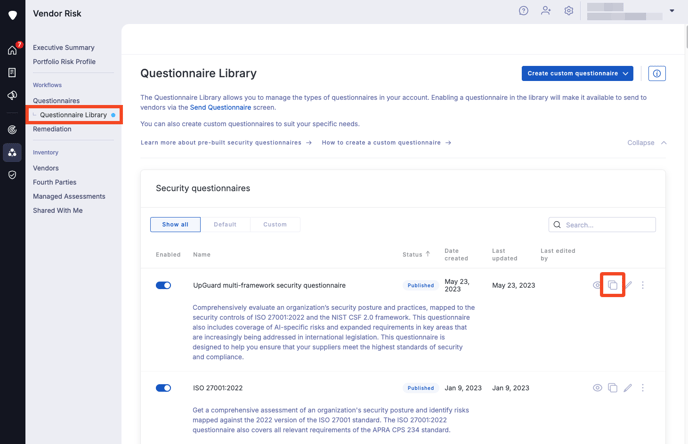688x444 pixels.
Task: Open Questionnaire Library in the sidebar
Action: point(74,115)
